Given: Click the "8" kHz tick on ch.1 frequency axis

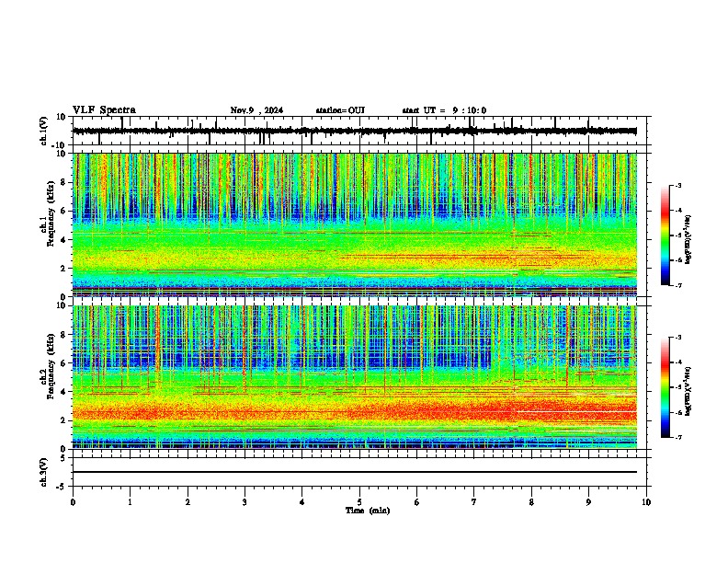Looking at the screenshot, I should tap(63, 182).
